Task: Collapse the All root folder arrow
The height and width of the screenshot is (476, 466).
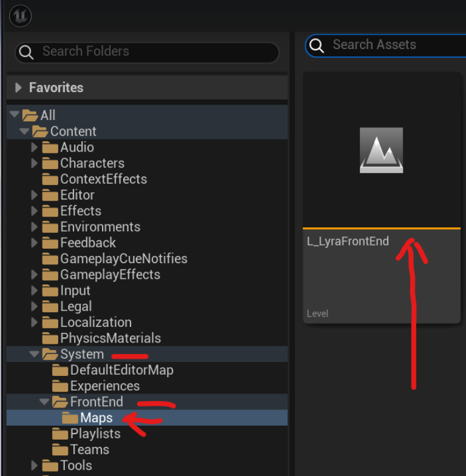Action: coord(15,114)
